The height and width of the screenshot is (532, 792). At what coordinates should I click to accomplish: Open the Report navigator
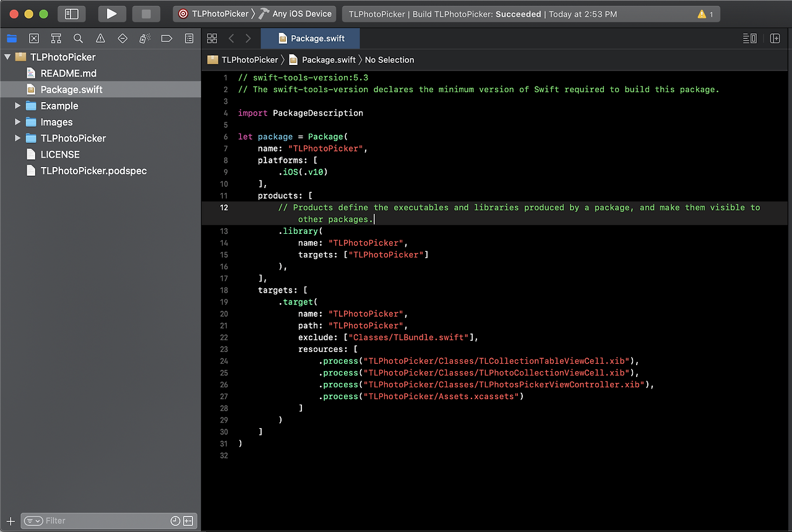[x=189, y=38]
